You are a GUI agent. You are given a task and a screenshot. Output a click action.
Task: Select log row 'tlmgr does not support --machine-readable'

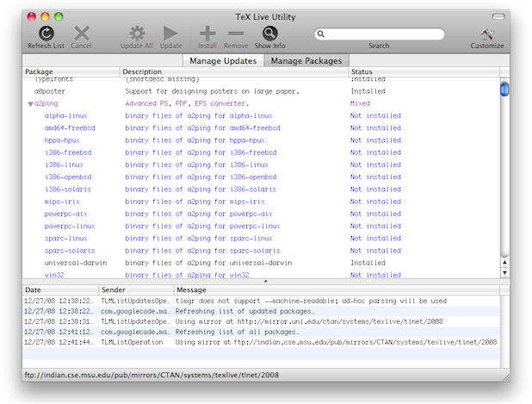[261, 301]
